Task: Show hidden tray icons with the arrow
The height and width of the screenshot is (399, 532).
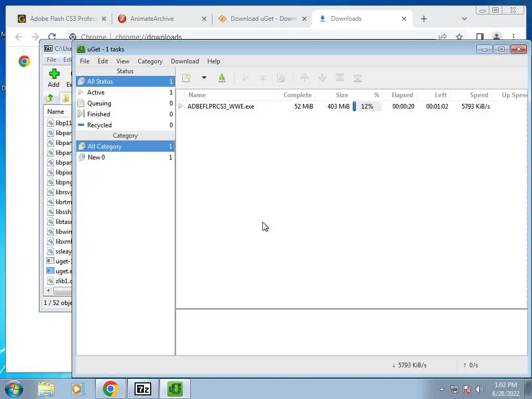Action: [442, 389]
